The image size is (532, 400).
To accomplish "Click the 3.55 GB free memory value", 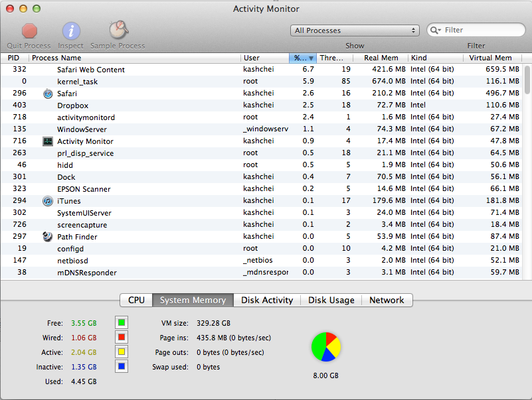I will tap(84, 323).
